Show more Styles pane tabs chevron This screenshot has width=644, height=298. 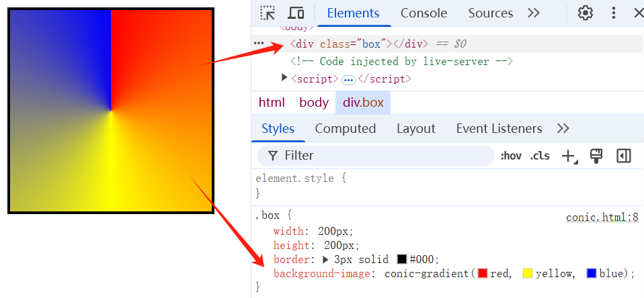click(563, 128)
